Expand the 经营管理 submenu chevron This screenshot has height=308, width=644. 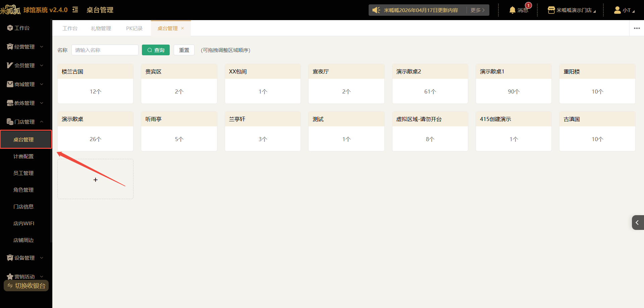[42, 47]
